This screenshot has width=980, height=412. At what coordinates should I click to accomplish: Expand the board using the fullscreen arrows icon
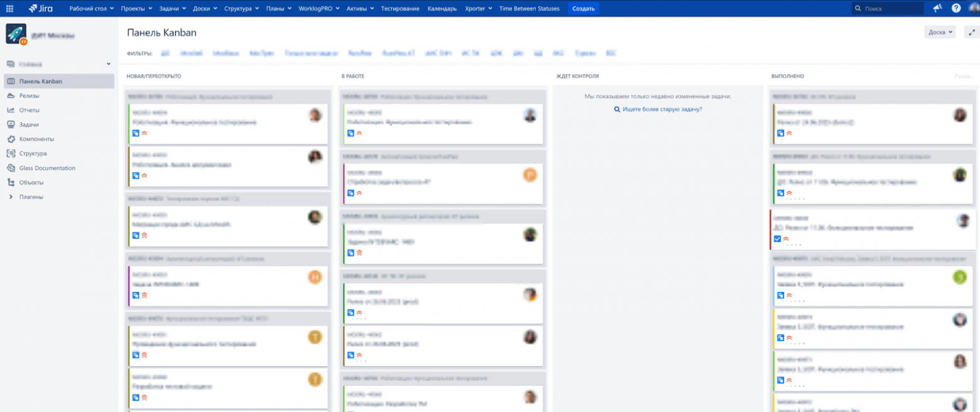tap(970, 32)
